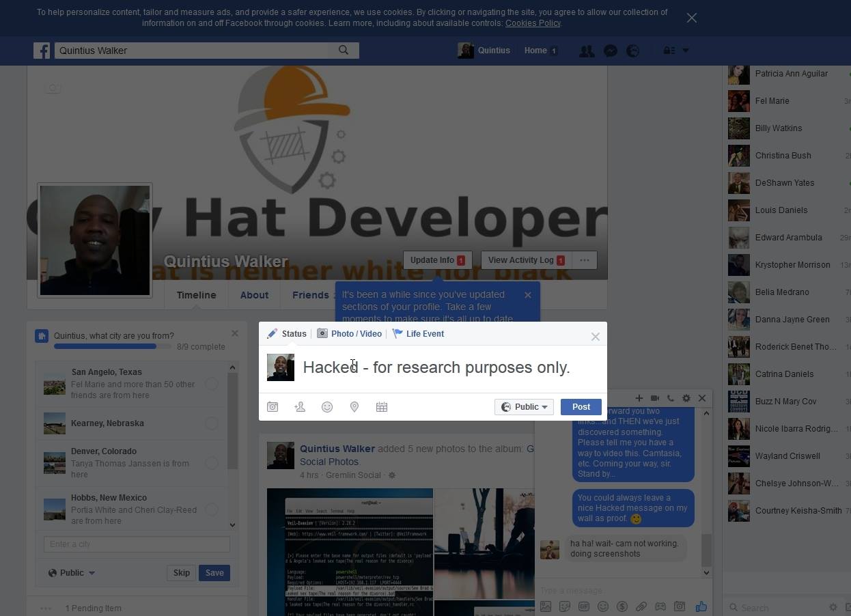The image size is (851, 616).
Task: Open the About tab
Action: pyautogui.click(x=254, y=295)
